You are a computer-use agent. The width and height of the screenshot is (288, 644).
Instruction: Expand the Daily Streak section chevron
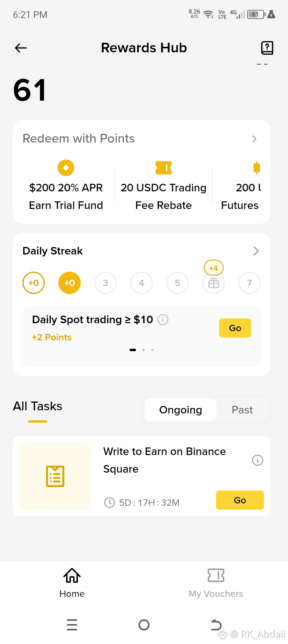click(256, 251)
